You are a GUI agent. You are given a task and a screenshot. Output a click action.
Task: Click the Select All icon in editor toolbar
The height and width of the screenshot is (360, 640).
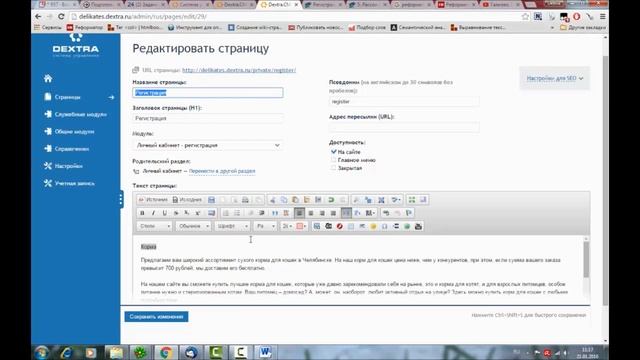pos(381,200)
